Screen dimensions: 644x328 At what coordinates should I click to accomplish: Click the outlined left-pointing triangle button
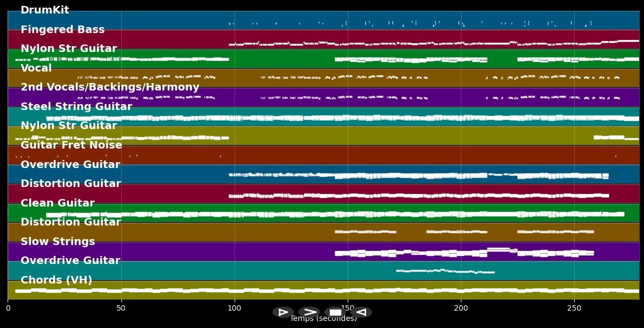tap(361, 312)
